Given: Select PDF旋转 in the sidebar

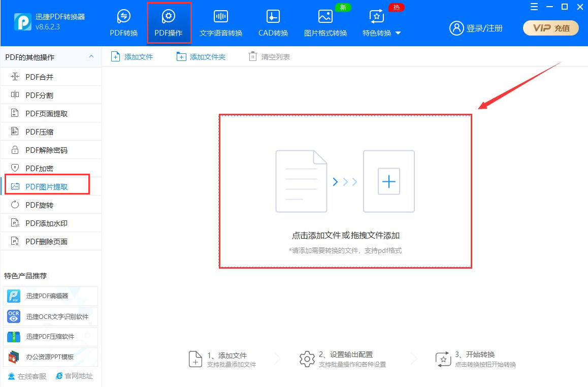Looking at the screenshot, I should [x=51, y=205].
